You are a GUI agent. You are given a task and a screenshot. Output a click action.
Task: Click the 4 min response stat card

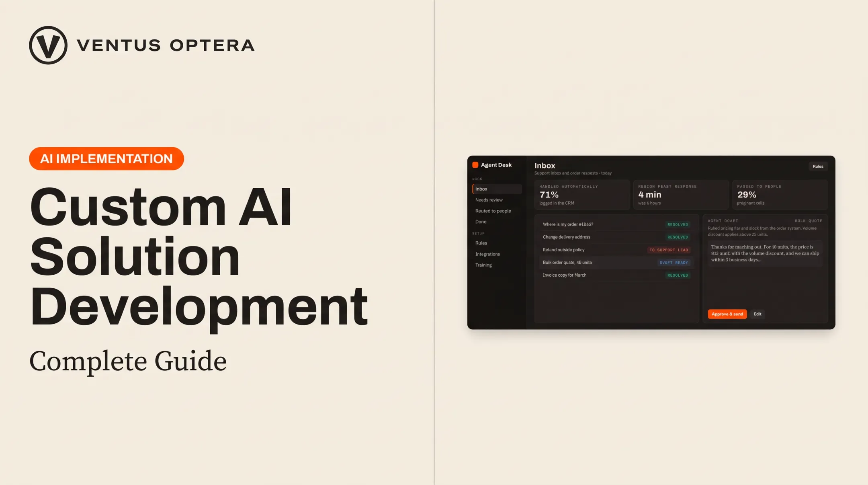[x=681, y=195]
